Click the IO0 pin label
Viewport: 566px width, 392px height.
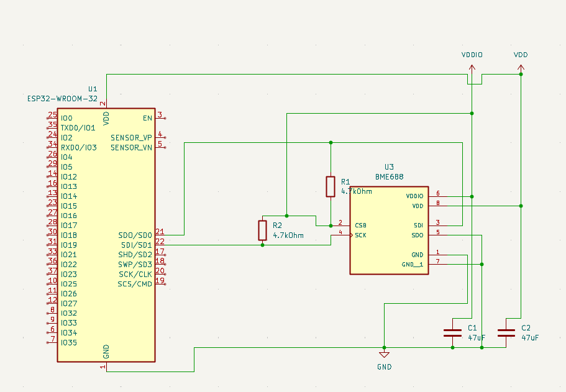[x=66, y=118]
